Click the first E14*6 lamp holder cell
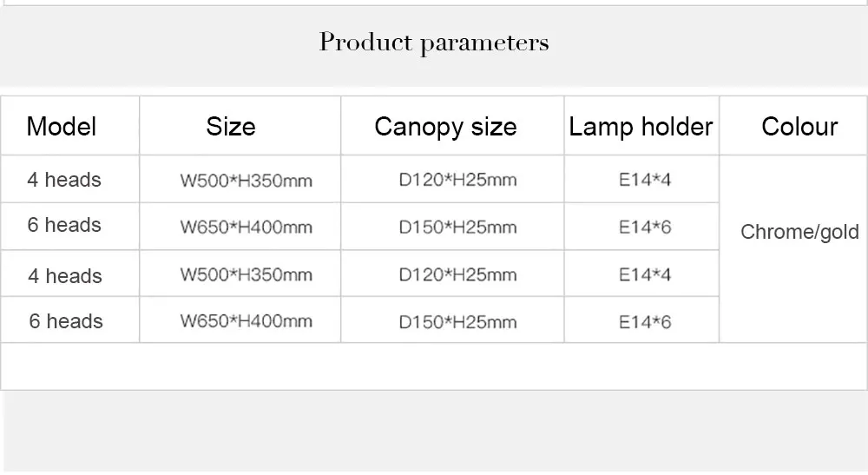The image size is (868, 475). (x=645, y=227)
